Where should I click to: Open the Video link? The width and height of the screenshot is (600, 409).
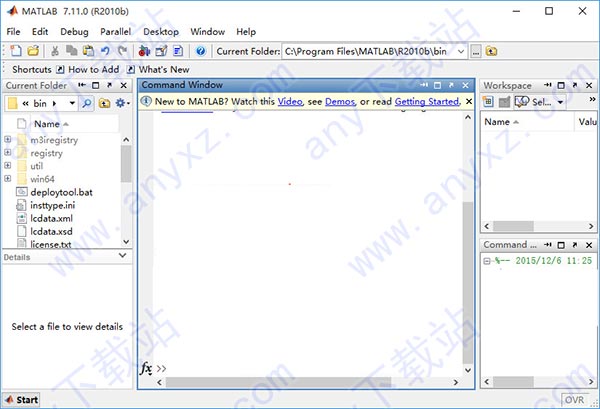pyautogui.click(x=290, y=102)
